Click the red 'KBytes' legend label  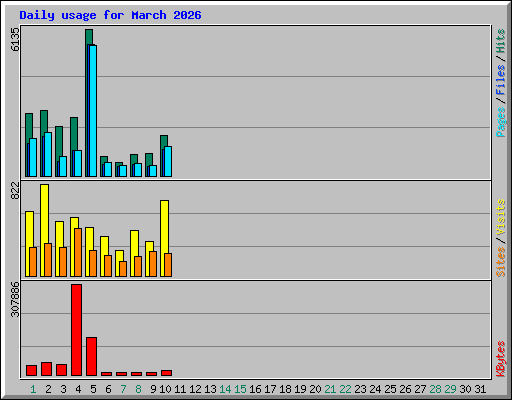tap(500, 359)
